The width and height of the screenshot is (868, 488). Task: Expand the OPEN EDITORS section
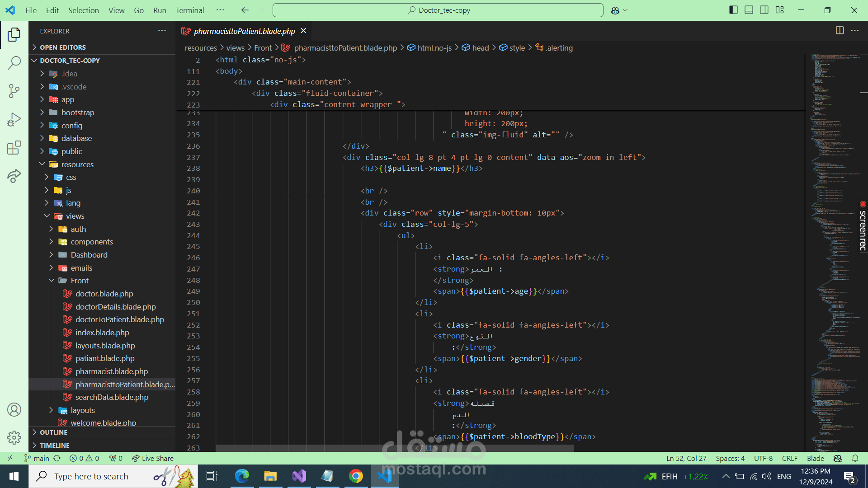pos(62,47)
